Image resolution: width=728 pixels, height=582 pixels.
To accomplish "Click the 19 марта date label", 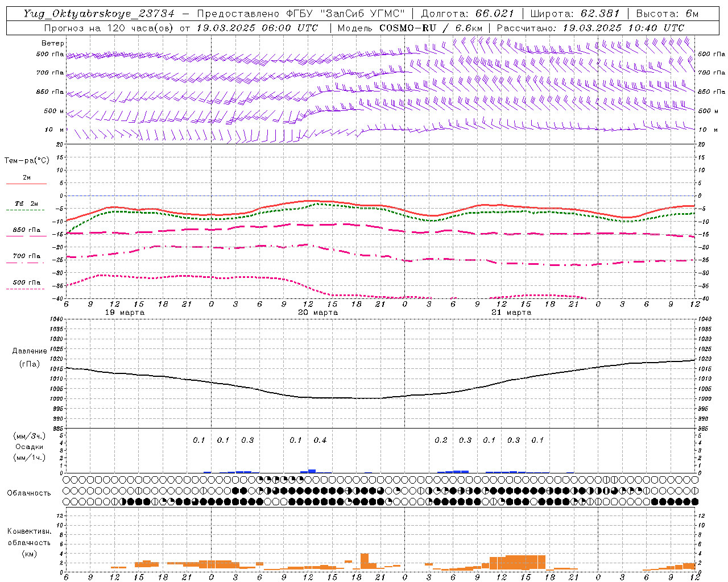I will point(125,313).
